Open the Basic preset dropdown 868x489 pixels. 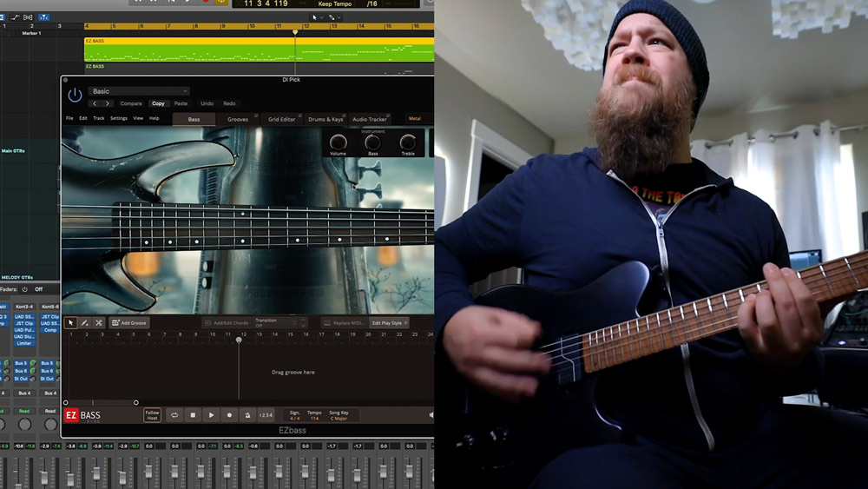[139, 91]
